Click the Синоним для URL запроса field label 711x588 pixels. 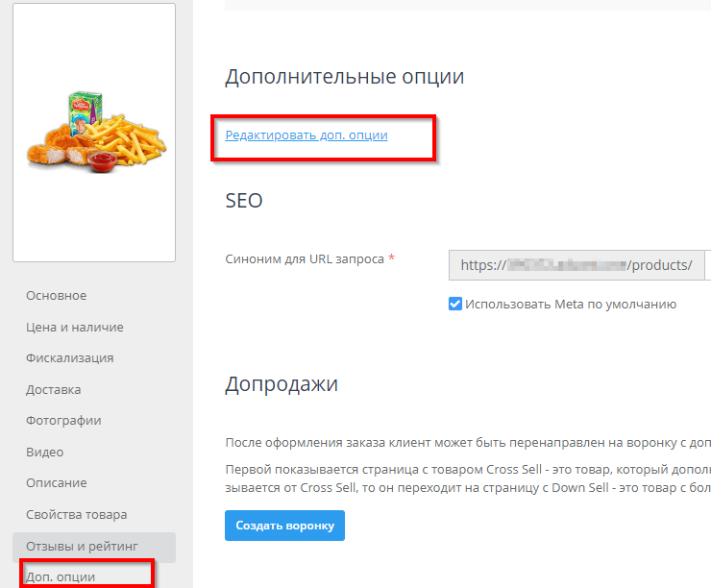click(305, 259)
